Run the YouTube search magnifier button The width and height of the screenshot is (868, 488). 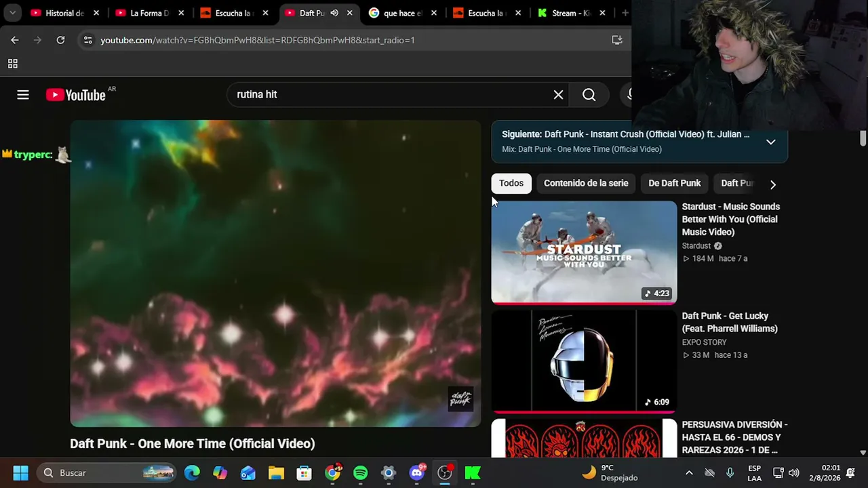[589, 95]
